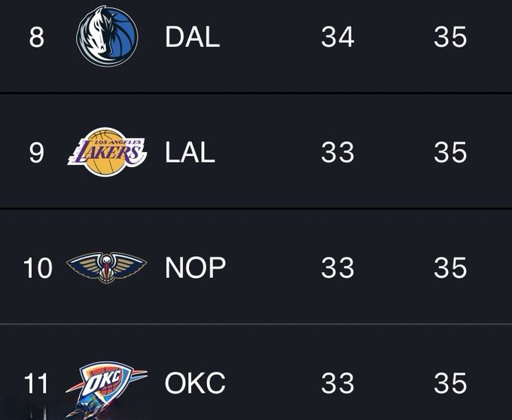Click the Dallas Mavericks team logo
512x420 pixels.
(108, 36)
